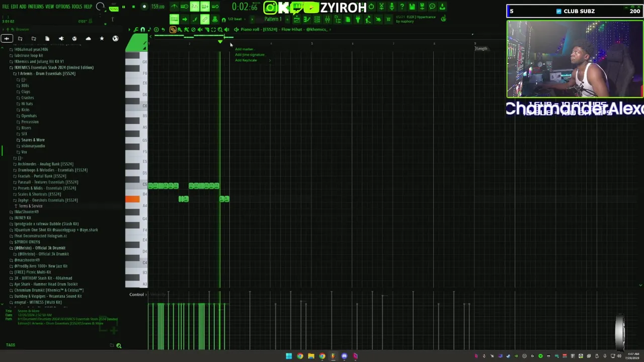Viewport: 644px width, 362px height.
Task: Open the content library shopping cart icon
Action: (x=388, y=19)
